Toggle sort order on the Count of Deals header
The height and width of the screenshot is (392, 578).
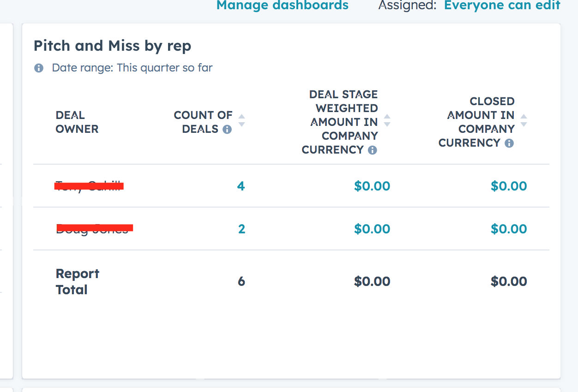202,122
